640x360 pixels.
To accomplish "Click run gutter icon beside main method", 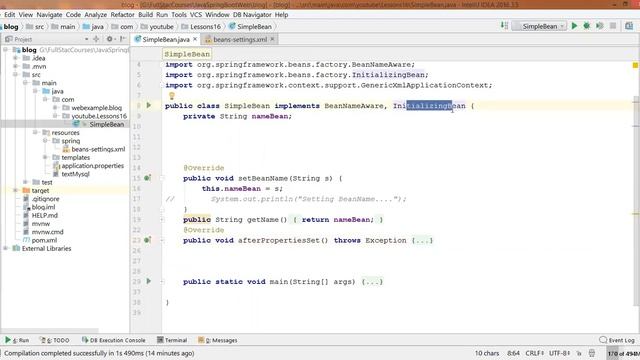I will [149, 281].
